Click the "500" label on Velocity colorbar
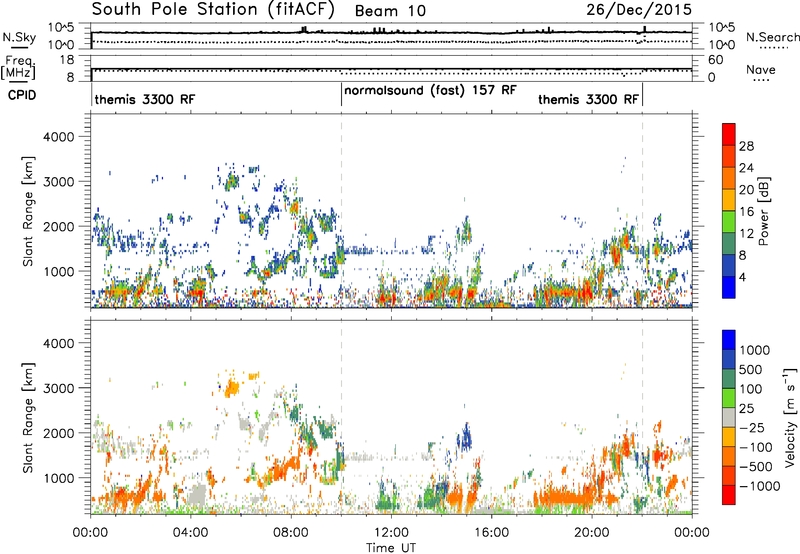This screenshot has height=554, width=800. pyautogui.click(x=753, y=370)
